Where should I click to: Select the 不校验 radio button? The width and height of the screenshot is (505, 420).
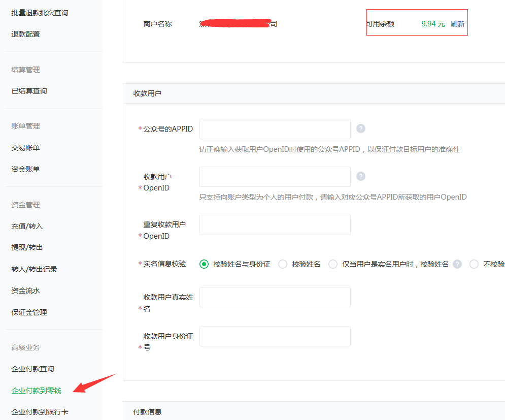coord(474,264)
